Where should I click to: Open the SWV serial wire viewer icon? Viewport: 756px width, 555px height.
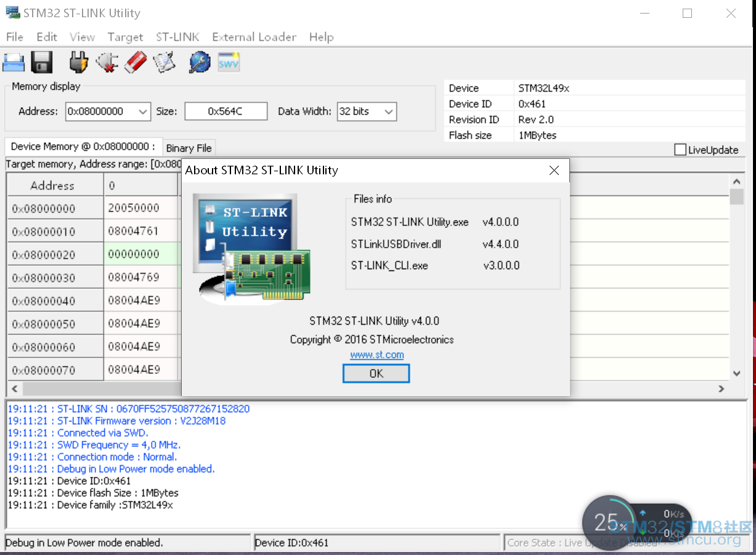(229, 62)
